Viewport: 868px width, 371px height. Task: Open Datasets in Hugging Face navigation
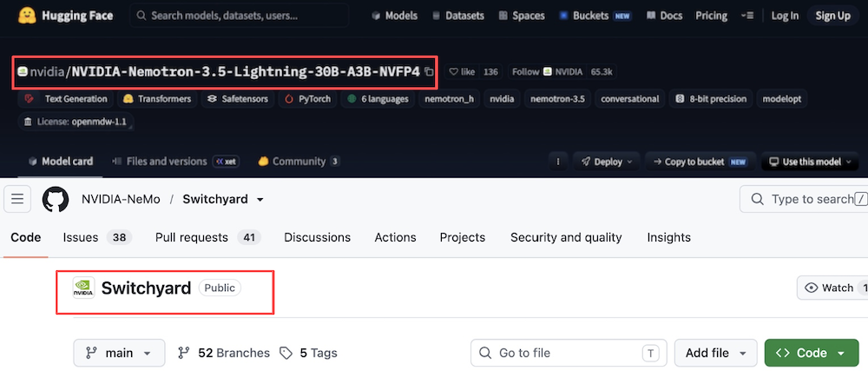coord(457,16)
